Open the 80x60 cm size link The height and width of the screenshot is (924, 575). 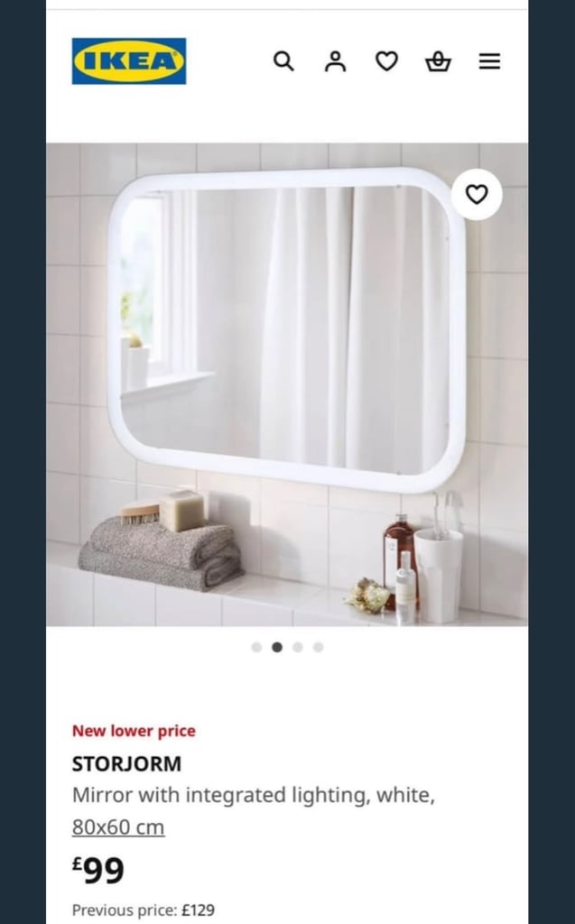118,827
